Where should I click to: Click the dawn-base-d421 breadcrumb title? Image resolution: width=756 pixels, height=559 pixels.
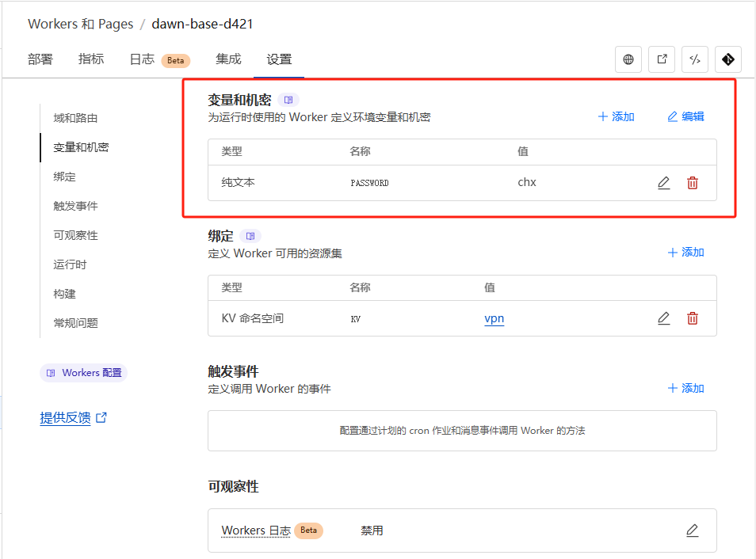tap(203, 24)
